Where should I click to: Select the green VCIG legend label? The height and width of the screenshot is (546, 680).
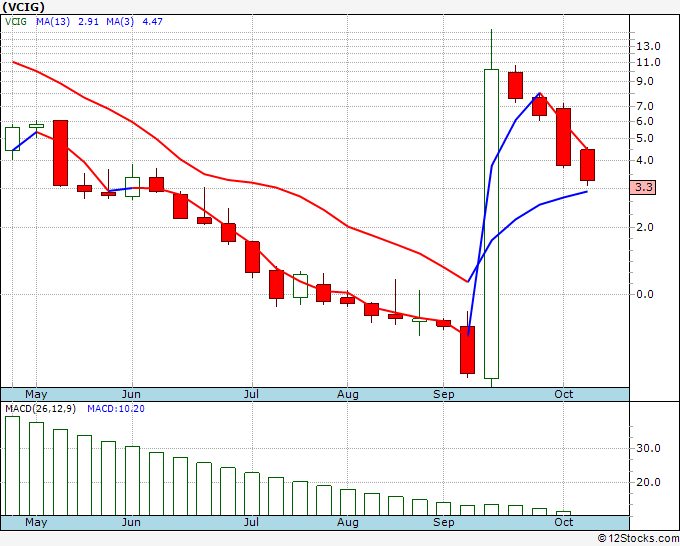[x=16, y=22]
